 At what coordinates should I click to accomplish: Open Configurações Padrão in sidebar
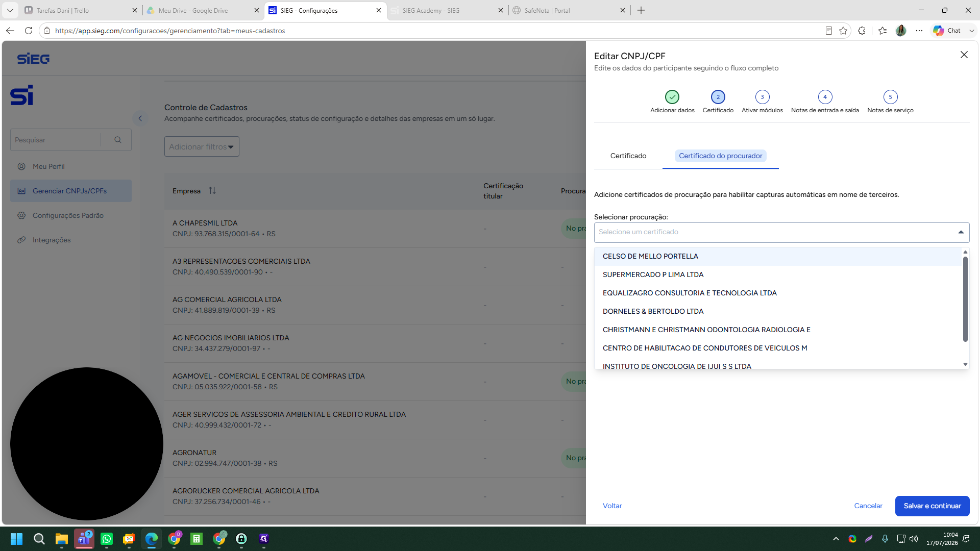[x=71, y=215]
